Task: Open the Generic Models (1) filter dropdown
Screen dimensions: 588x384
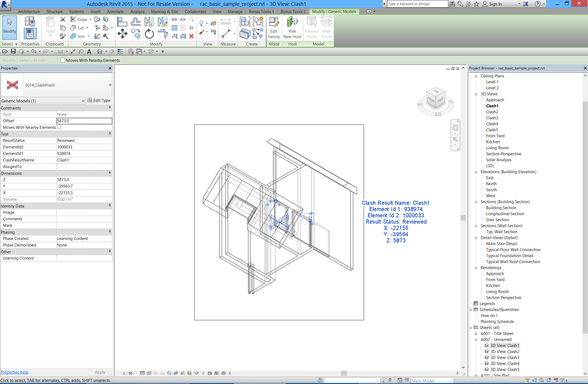Action: [83, 101]
